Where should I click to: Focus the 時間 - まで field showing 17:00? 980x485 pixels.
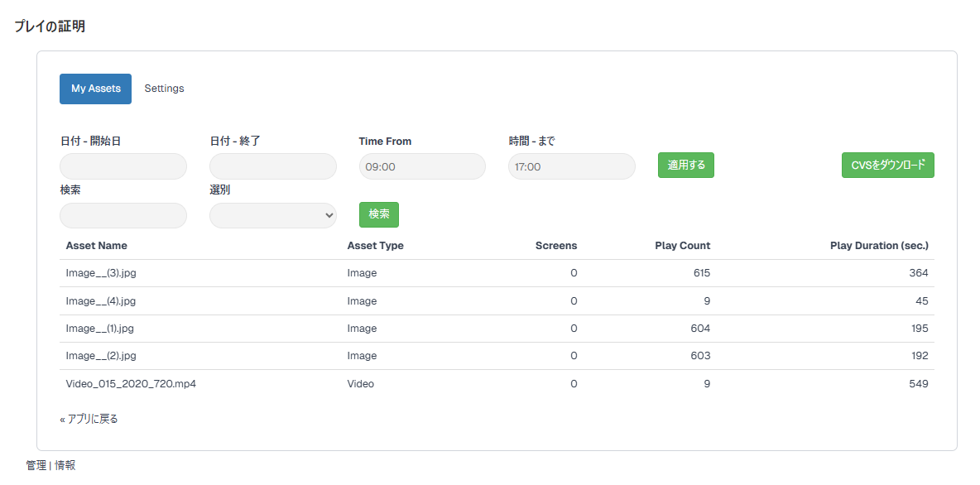(x=572, y=166)
